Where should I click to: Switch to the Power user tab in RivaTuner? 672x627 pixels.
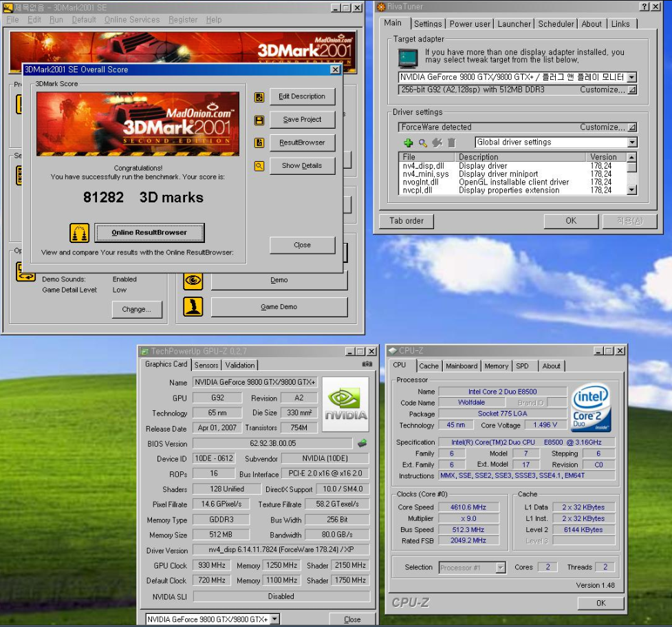click(x=470, y=24)
